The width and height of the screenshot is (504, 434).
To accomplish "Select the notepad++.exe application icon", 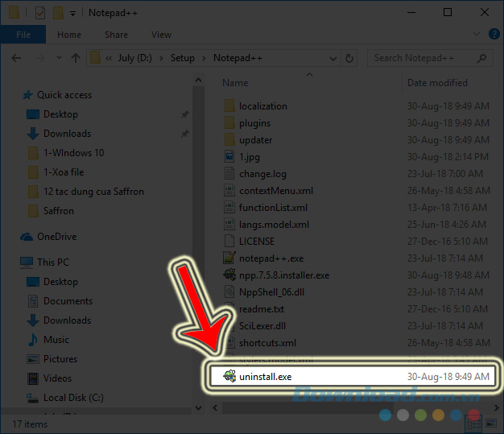I will [229, 258].
